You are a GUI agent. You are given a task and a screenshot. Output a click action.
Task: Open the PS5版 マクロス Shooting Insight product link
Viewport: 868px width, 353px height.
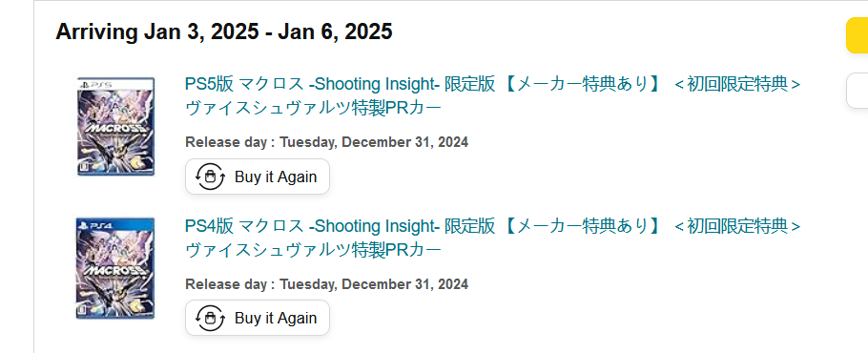point(493,96)
